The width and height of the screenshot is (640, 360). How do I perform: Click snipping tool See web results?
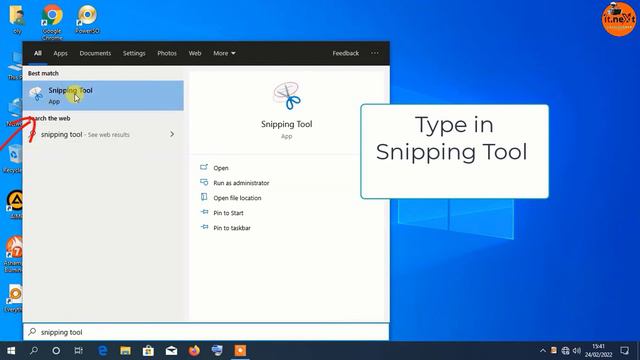point(103,134)
